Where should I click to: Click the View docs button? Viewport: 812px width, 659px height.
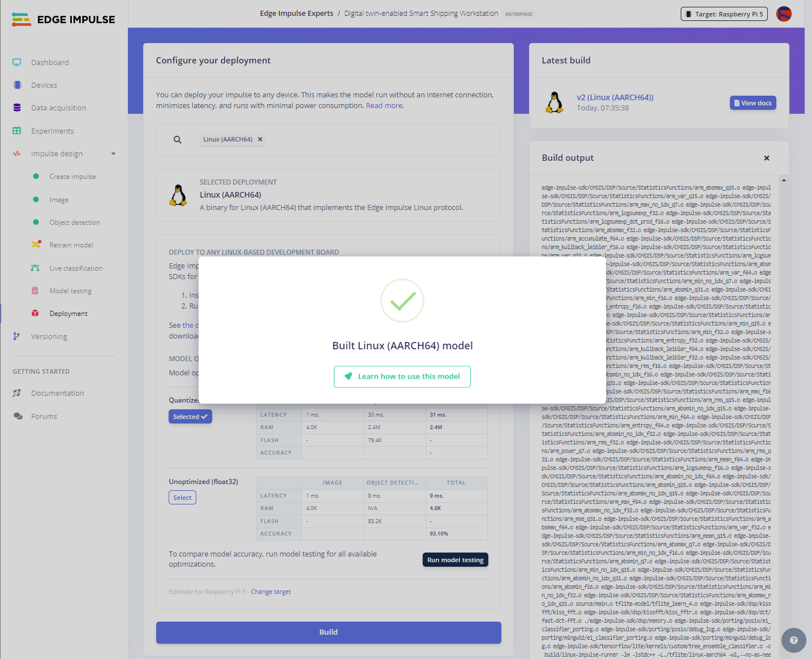coord(753,103)
